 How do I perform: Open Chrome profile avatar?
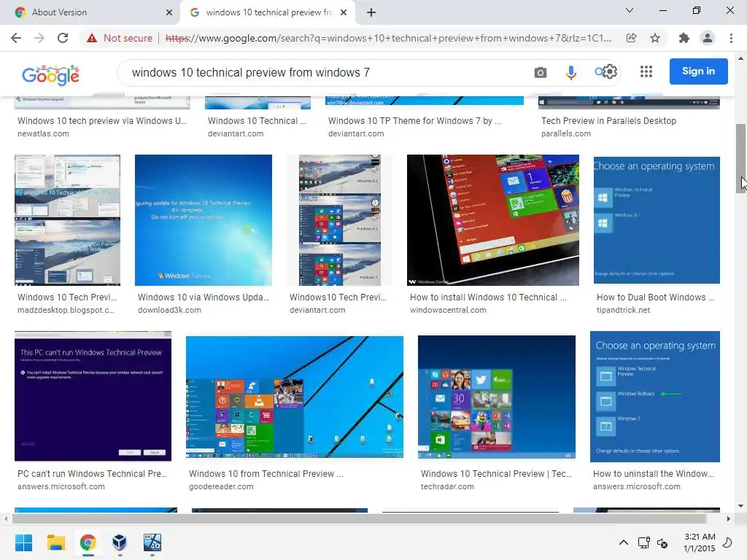coord(708,38)
